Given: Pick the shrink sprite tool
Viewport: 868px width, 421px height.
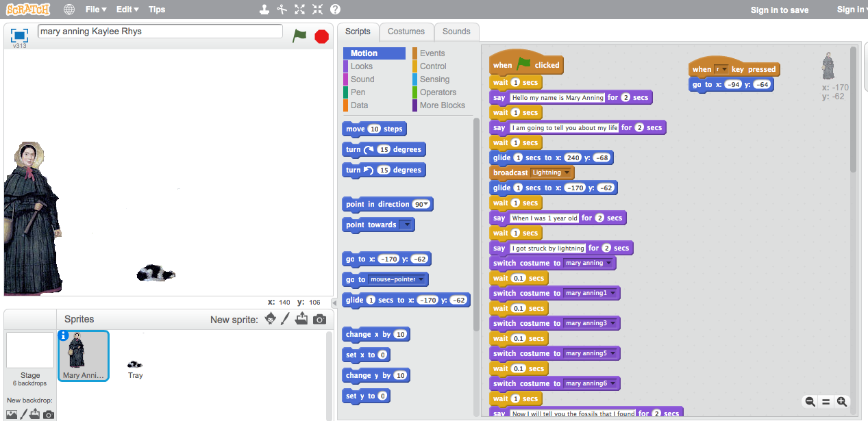Looking at the screenshot, I should (x=316, y=10).
